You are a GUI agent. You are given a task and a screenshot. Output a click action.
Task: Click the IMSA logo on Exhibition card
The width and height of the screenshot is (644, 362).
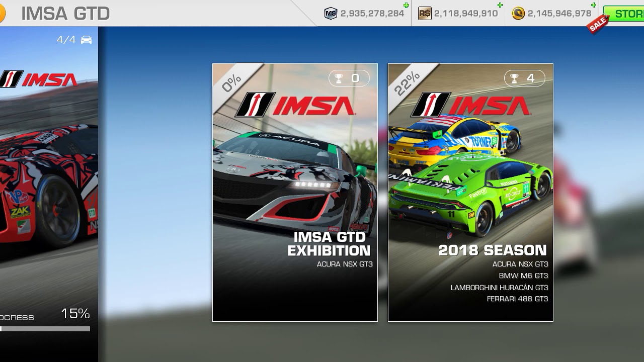point(295,105)
